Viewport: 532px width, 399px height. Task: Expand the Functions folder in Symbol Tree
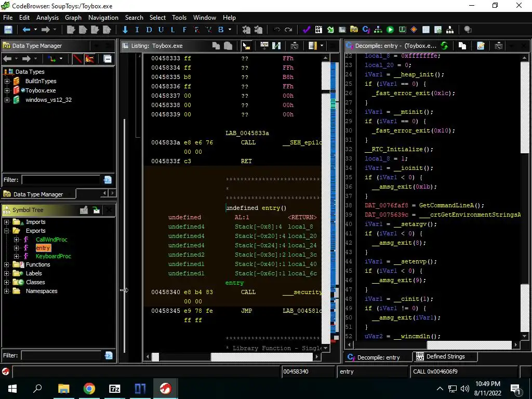point(6,264)
